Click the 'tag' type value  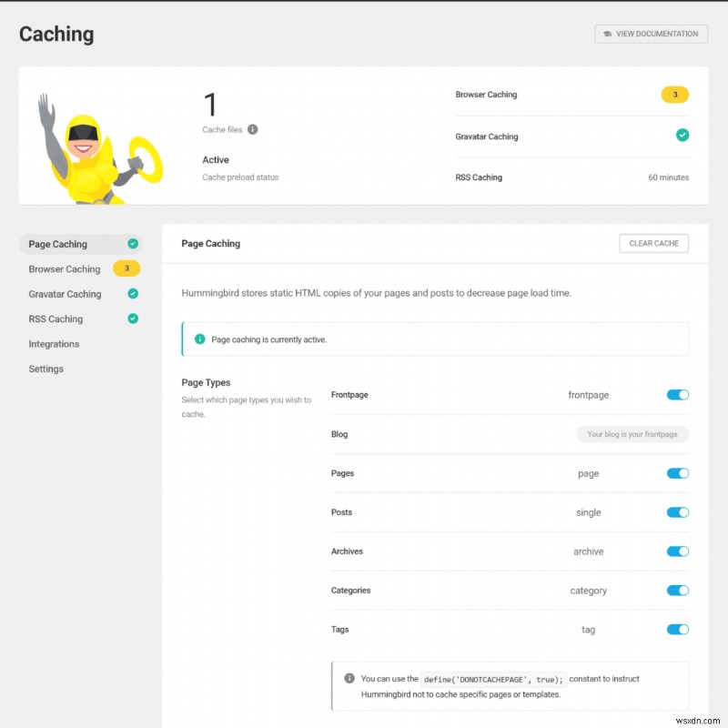[588, 630]
